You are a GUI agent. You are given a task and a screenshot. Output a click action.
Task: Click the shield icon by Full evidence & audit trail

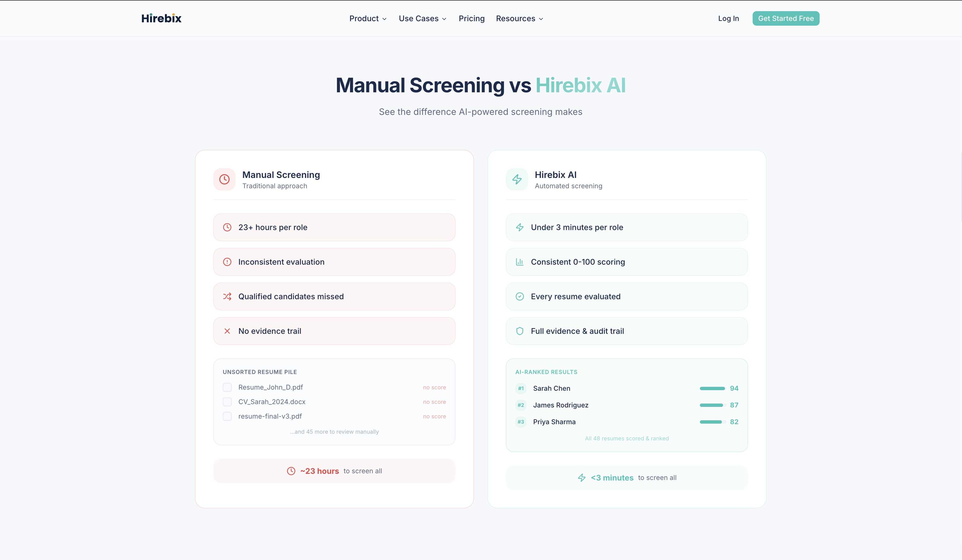coord(520,331)
